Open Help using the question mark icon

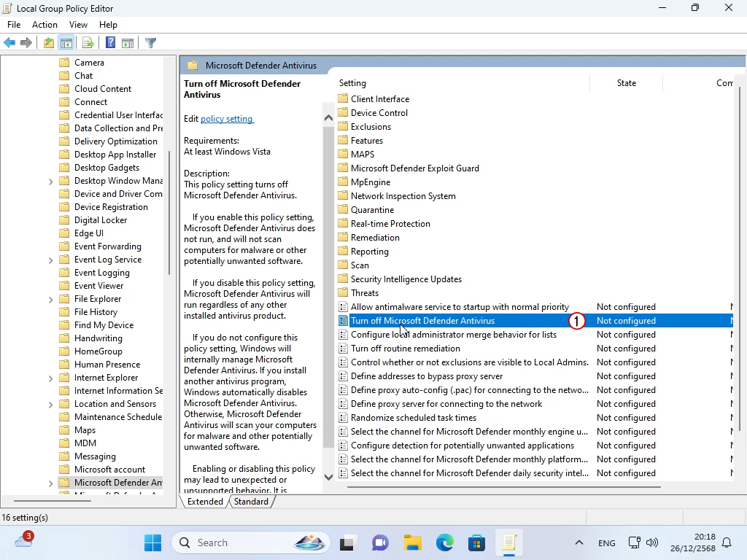click(x=110, y=43)
